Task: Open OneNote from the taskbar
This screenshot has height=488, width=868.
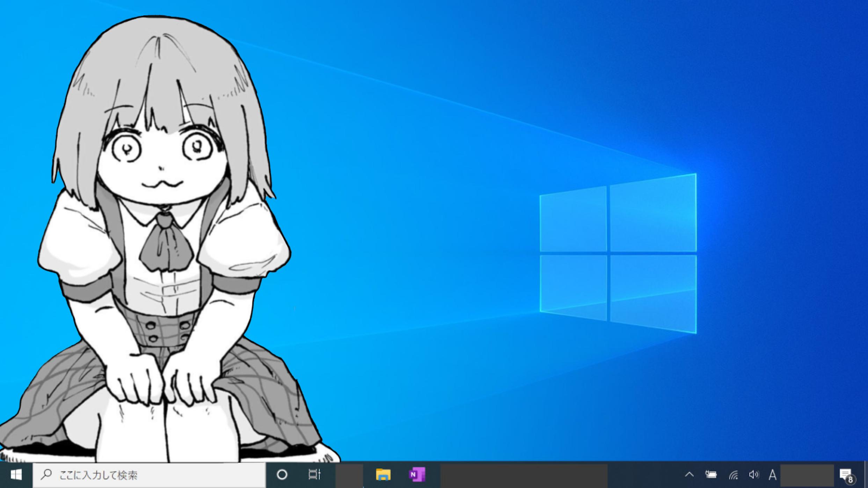Action: (417, 475)
